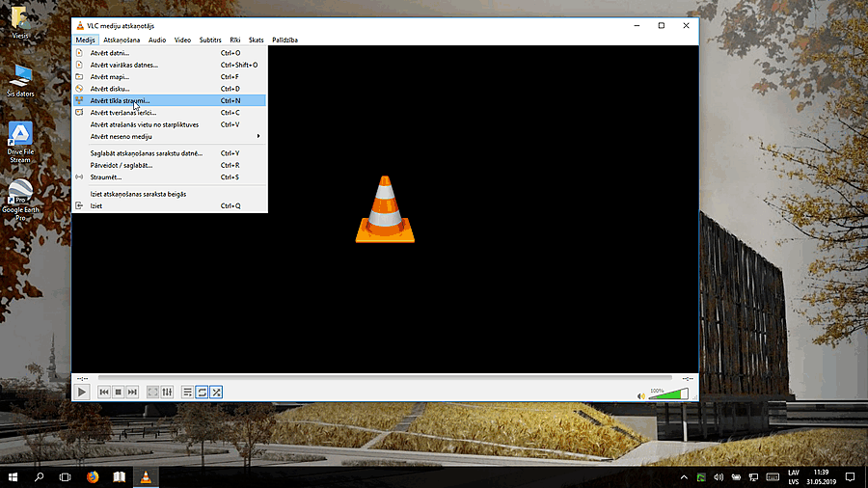
Task: Select Iziet to quit VLC
Action: point(170,205)
